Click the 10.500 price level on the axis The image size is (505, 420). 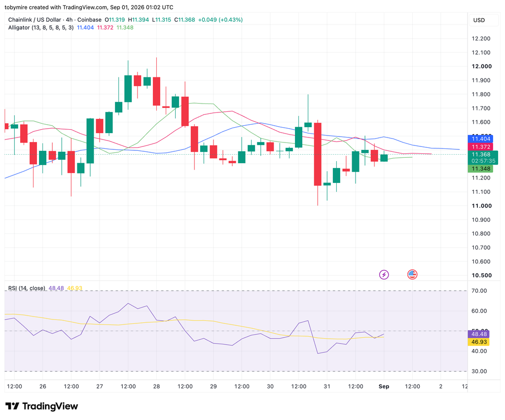[481, 275]
